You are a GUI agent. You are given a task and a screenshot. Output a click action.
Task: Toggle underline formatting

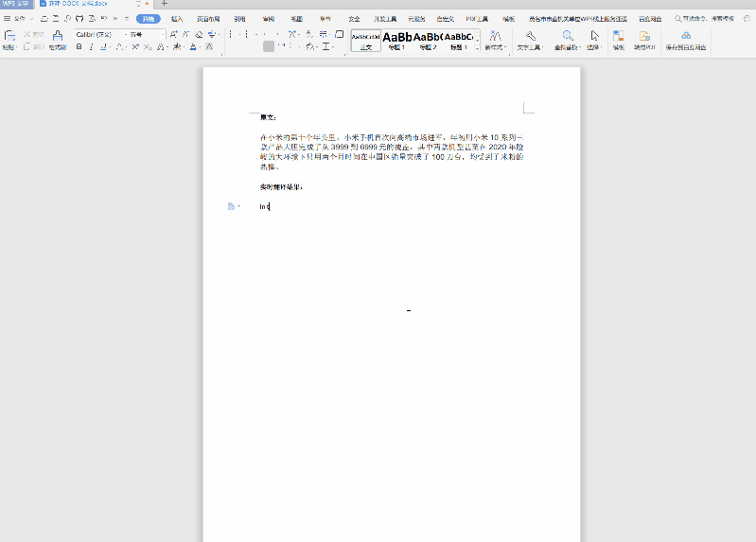click(103, 46)
